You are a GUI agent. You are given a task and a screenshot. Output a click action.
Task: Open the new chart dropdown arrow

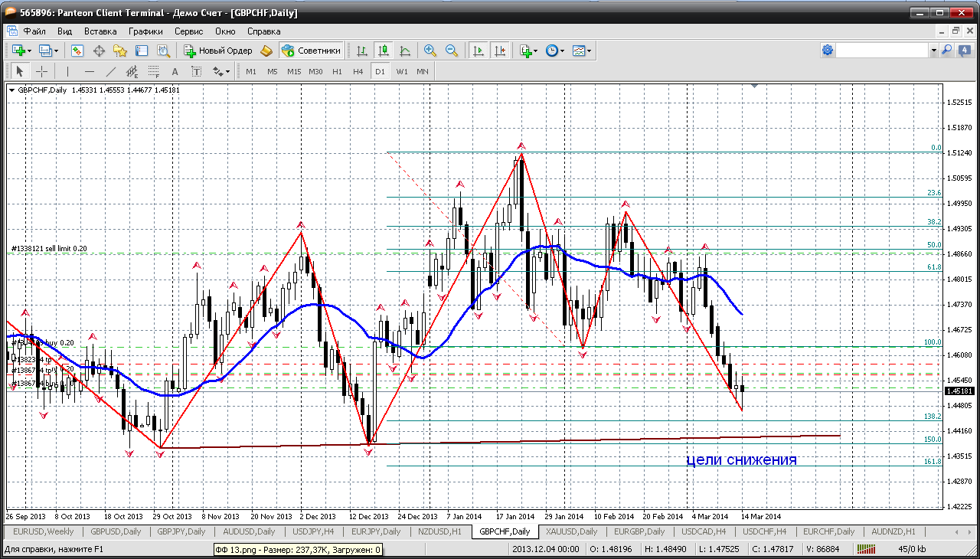coord(29,51)
